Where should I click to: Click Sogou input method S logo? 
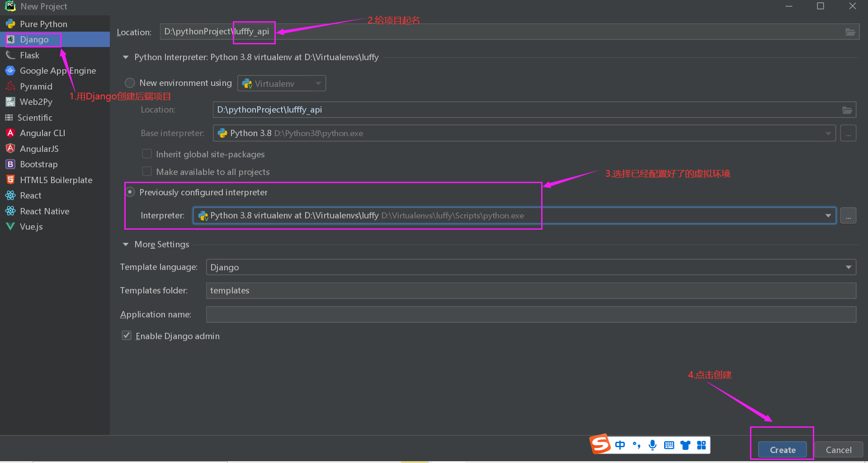(600, 444)
